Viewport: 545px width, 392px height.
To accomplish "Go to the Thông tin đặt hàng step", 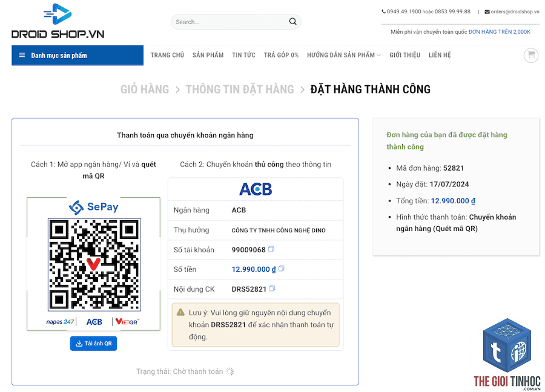I will [240, 90].
